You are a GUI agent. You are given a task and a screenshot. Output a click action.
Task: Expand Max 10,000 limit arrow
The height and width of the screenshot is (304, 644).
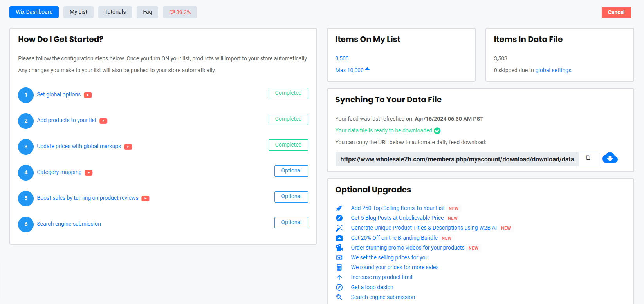pyautogui.click(x=367, y=69)
